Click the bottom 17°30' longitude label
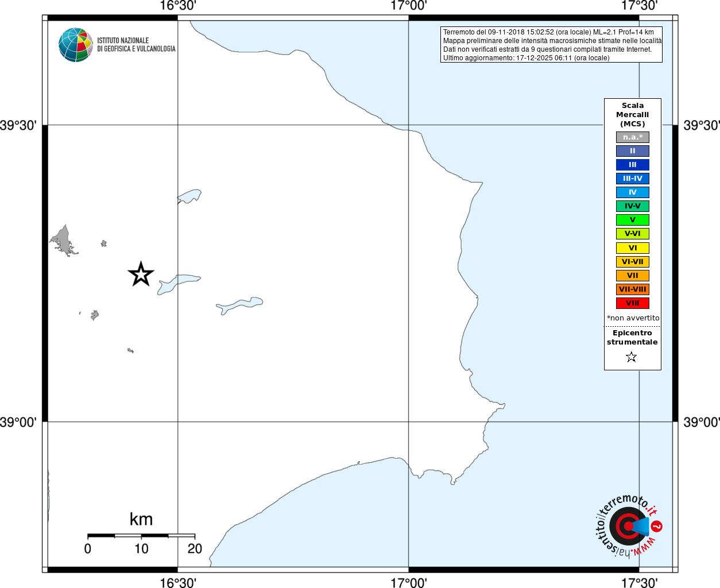Viewport: 720px width, 588px height. [x=639, y=582]
